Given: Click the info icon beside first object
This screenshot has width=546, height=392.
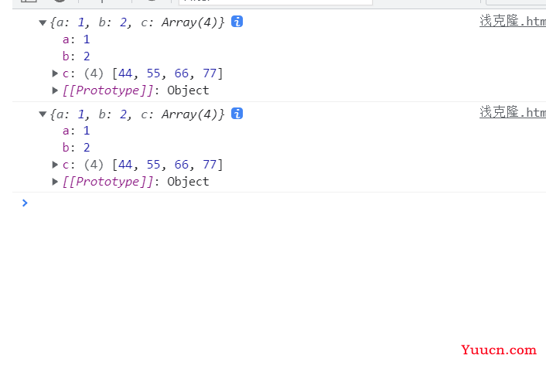Looking at the screenshot, I should pyautogui.click(x=237, y=22).
